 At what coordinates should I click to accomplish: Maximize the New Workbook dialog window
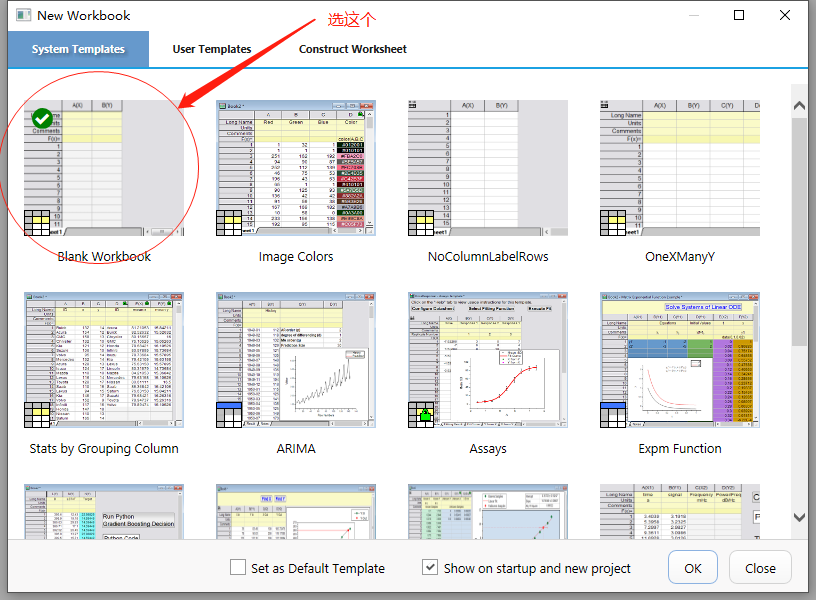[739, 16]
